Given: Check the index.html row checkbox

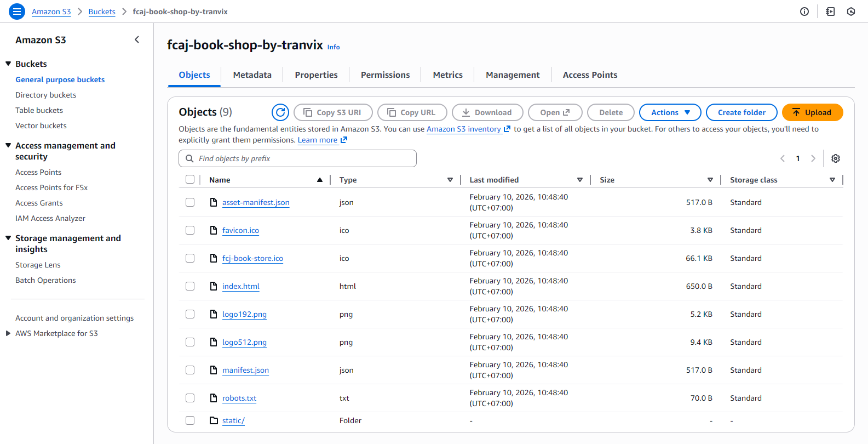Looking at the screenshot, I should [x=190, y=286].
